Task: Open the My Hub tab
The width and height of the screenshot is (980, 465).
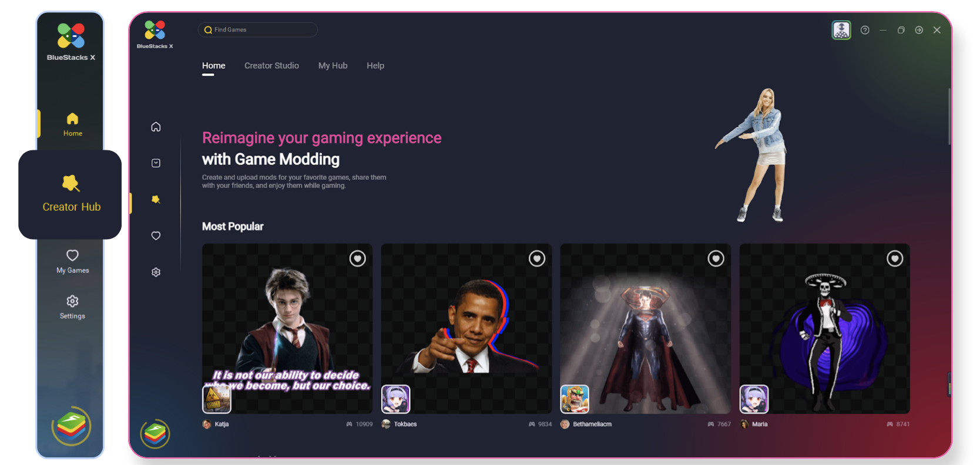Action: (333, 66)
